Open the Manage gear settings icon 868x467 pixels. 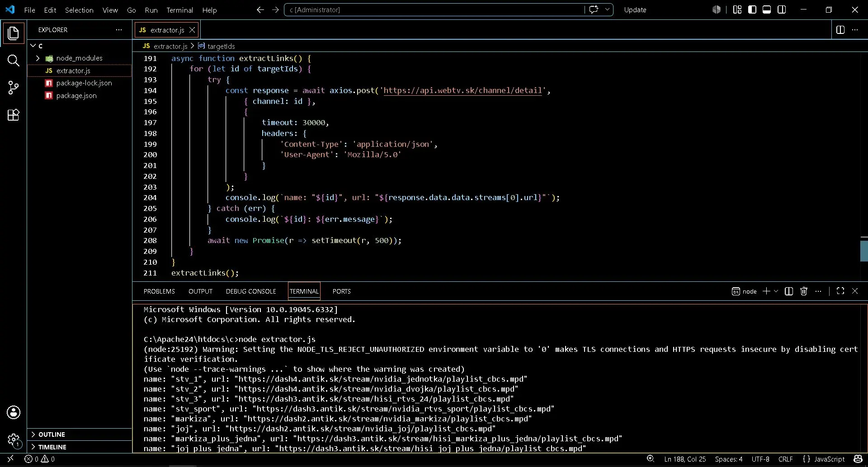click(x=14, y=440)
